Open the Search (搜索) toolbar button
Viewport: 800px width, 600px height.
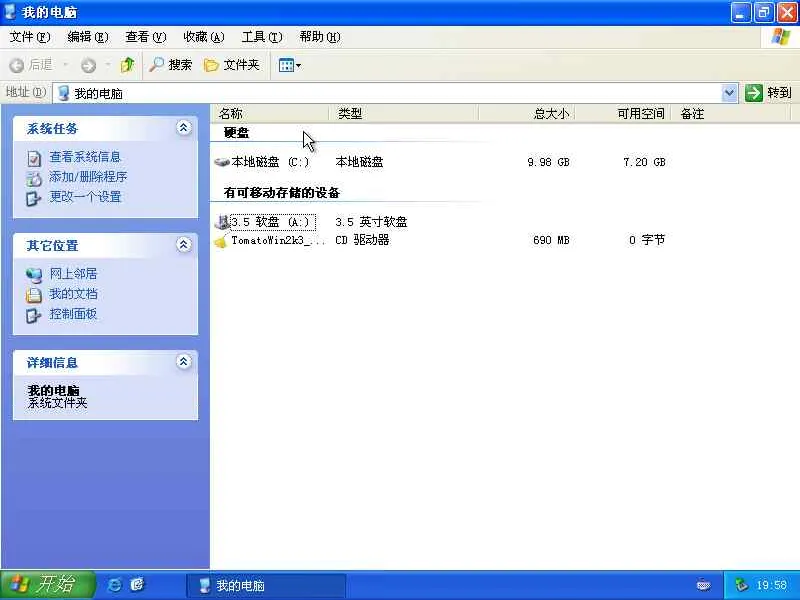[170, 65]
